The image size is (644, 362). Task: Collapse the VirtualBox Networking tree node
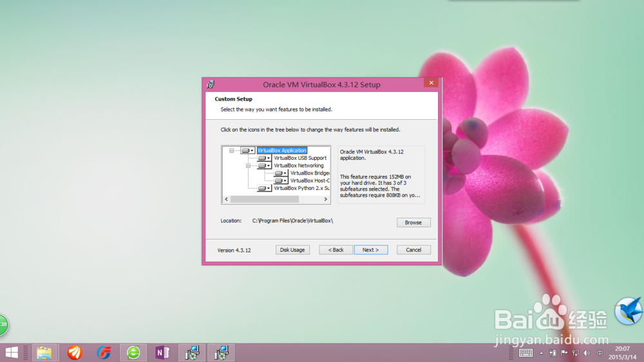tap(248, 166)
